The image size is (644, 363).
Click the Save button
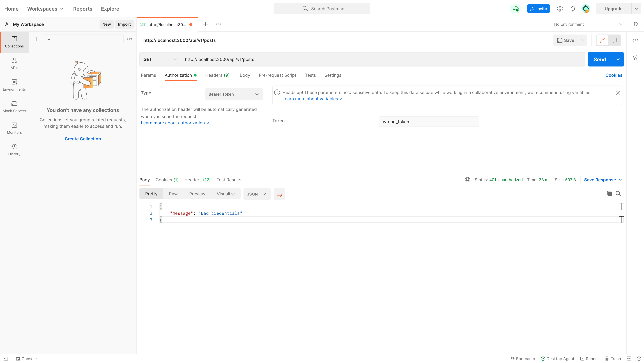(565, 40)
